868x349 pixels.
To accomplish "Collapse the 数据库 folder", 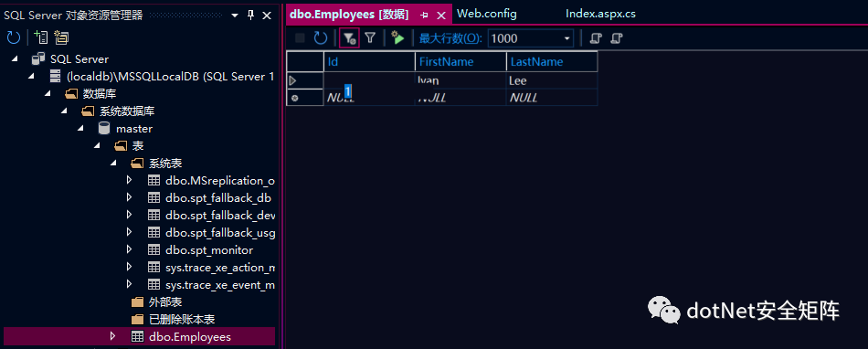I will tap(48, 94).
